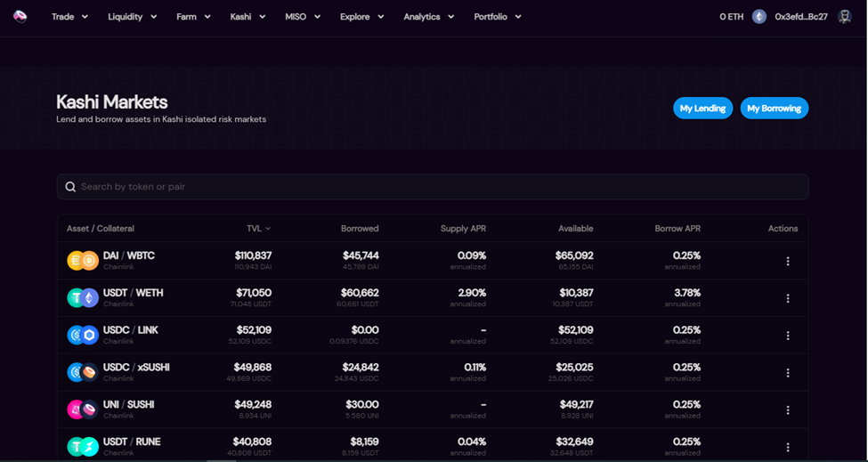The height and width of the screenshot is (462, 868).
Task: Click the Ethereum network icon
Action: click(x=759, y=17)
